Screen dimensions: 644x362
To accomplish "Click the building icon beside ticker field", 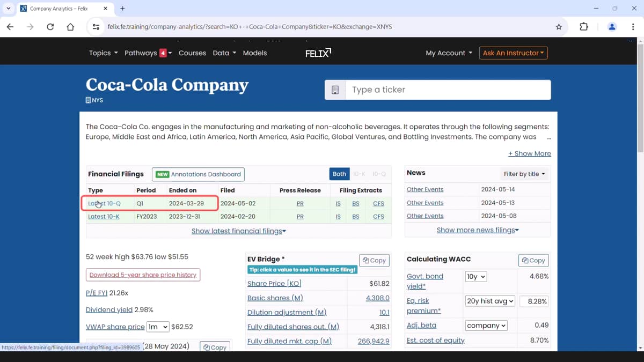I will pyautogui.click(x=335, y=90).
